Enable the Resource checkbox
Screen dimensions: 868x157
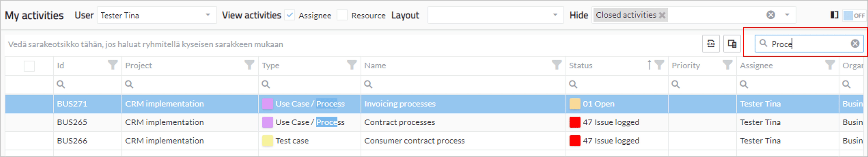[x=342, y=15]
